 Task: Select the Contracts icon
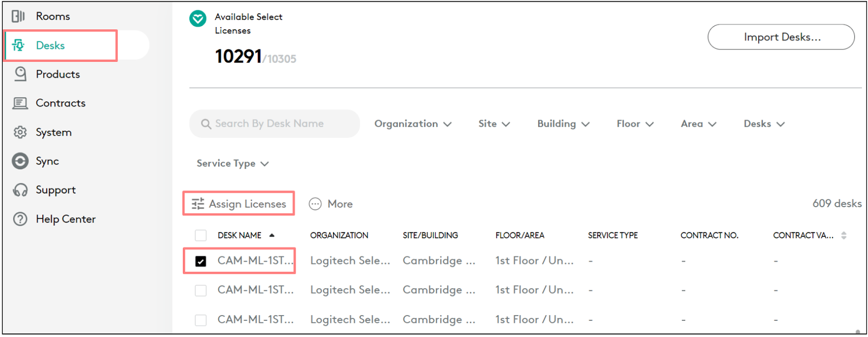(x=19, y=103)
